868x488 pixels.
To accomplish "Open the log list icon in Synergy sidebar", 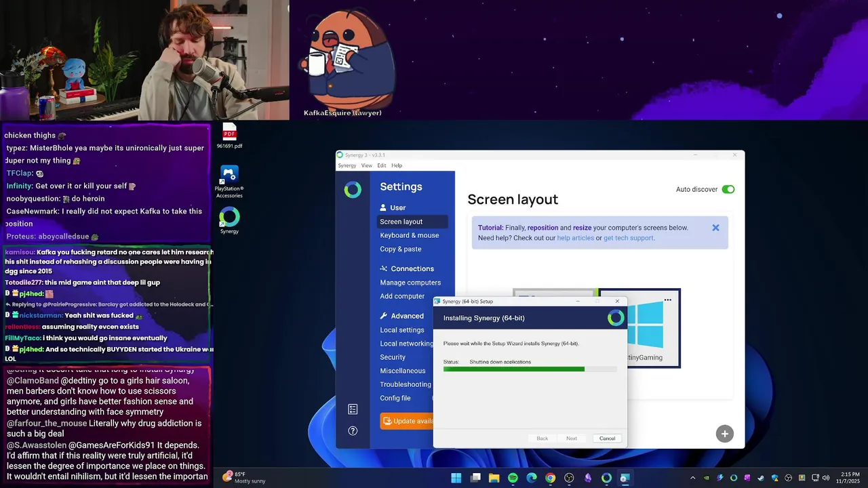I will pos(353,409).
